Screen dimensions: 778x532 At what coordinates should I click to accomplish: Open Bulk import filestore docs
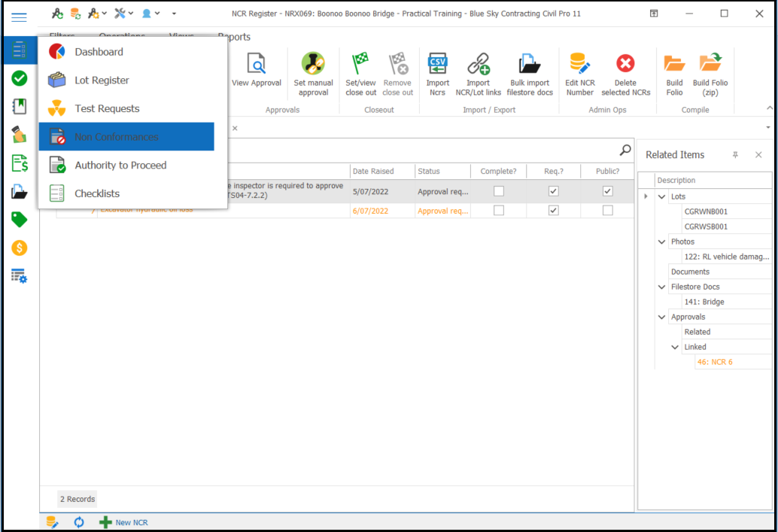click(x=529, y=65)
